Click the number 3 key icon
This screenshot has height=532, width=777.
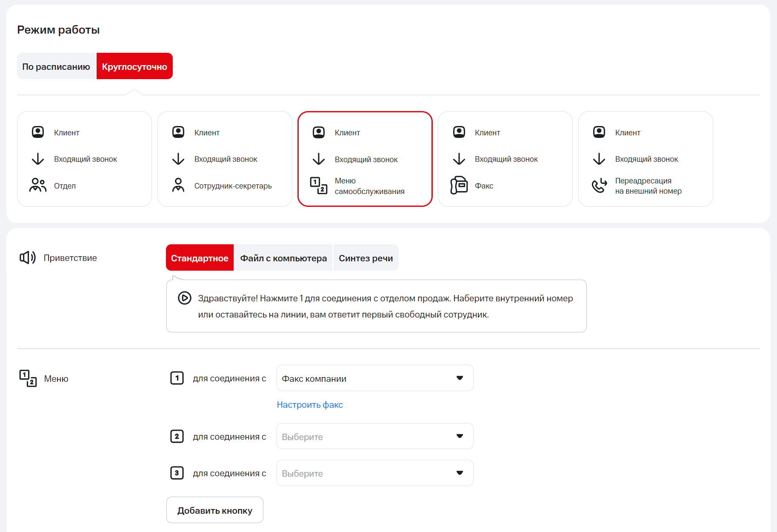pos(177,473)
